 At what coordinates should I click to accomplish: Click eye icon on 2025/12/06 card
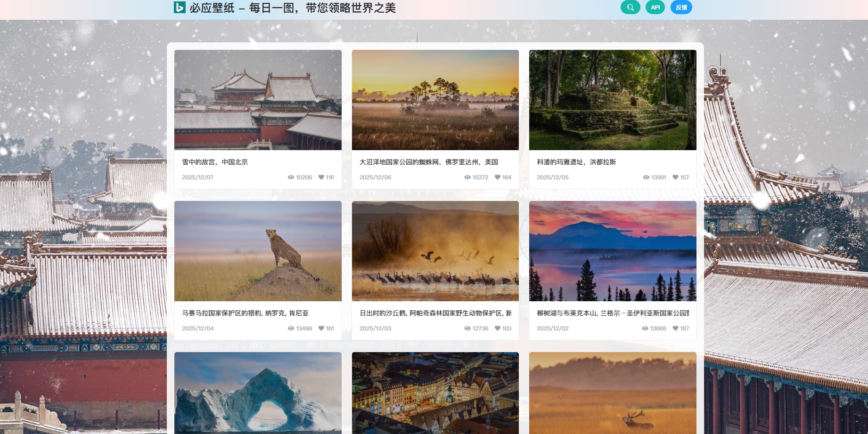467,177
